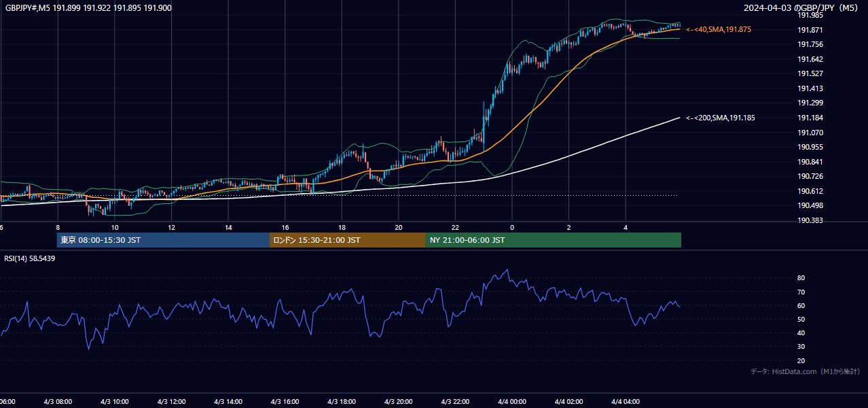Viewport: 868px width, 408px height.
Task: Click the bottom time label 4/3 16:00
Action: point(285,402)
